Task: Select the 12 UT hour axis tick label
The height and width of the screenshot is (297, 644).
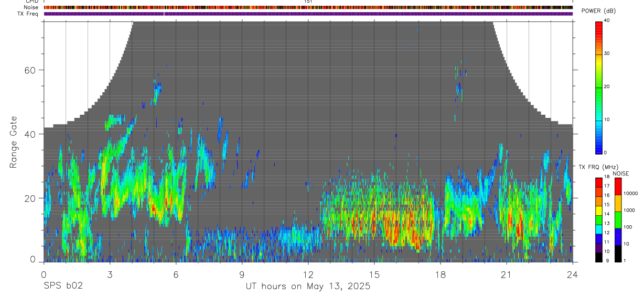Action: point(308,274)
